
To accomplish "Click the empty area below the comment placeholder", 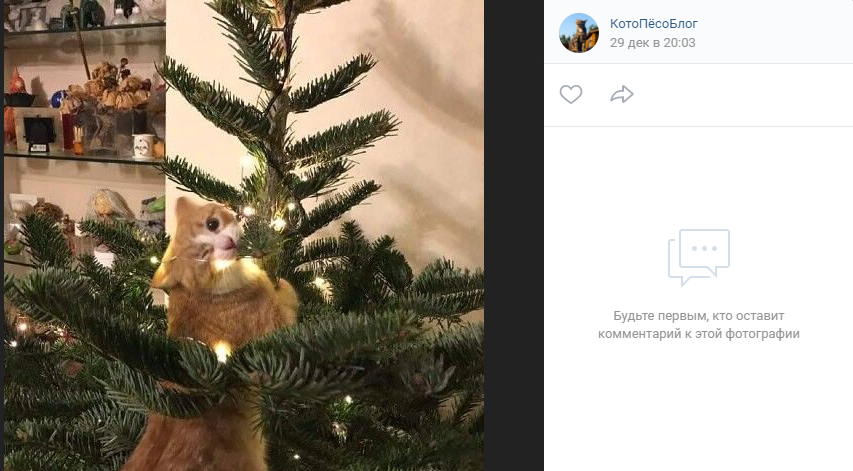I will pyautogui.click(x=698, y=410).
